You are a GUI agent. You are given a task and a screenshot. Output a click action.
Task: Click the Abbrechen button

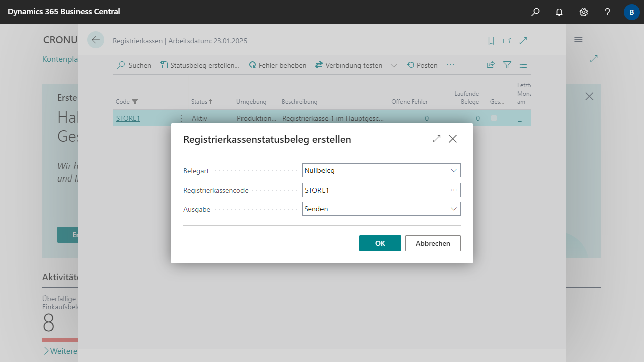tap(433, 243)
